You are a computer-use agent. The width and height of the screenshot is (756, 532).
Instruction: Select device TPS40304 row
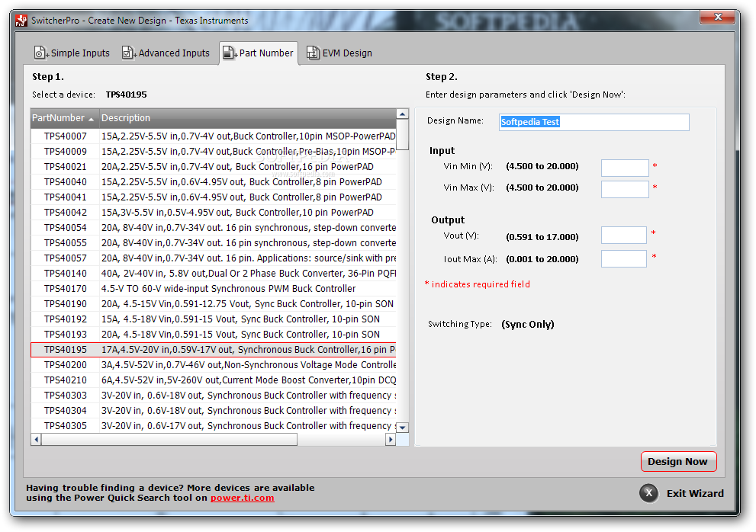(x=213, y=411)
